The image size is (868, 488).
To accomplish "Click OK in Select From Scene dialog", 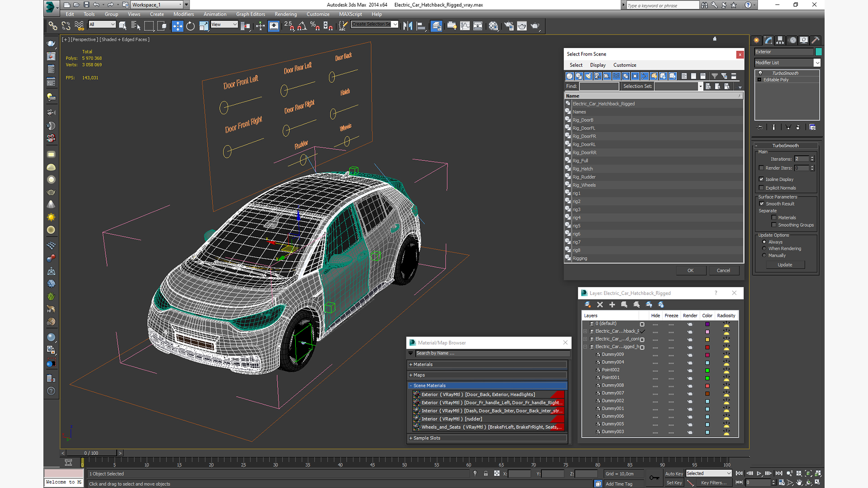I will pos(691,271).
